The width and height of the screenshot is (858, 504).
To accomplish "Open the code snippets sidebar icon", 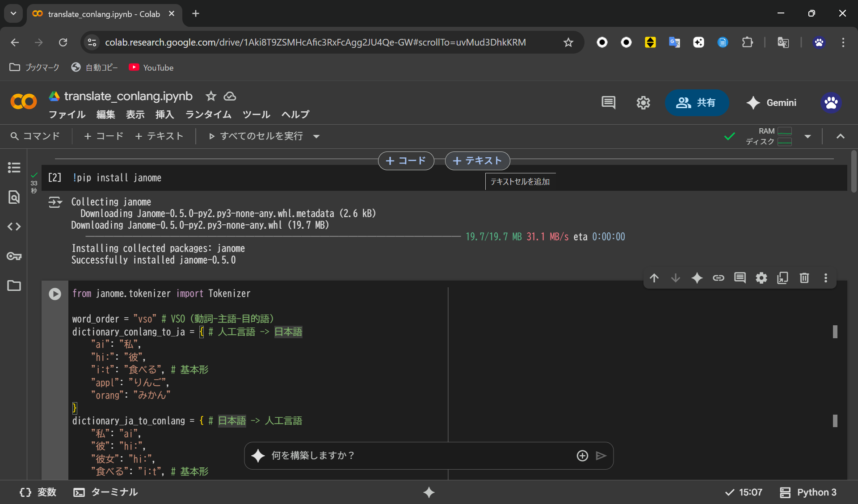I will click(14, 227).
